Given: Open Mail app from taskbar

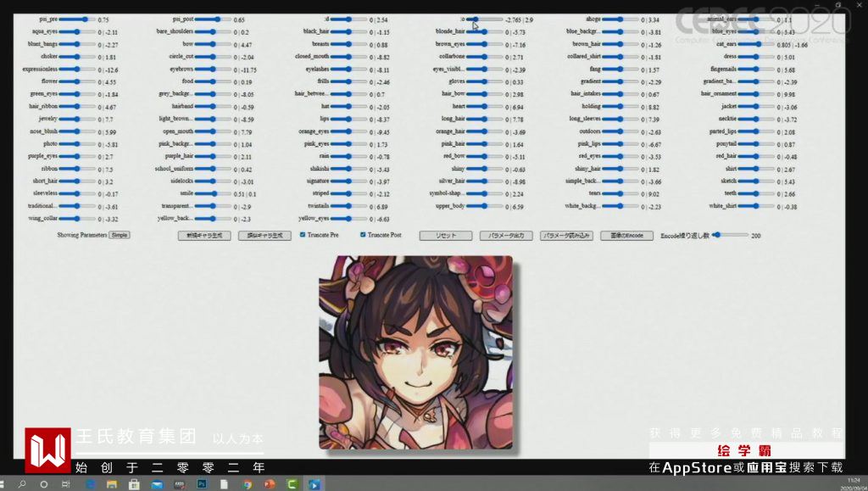Looking at the screenshot, I should pos(157,484).
